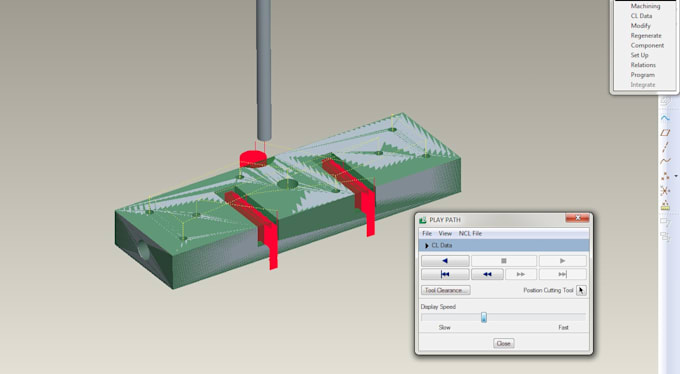680x374 pixels.
Task: Select the datum point tool icon
Action: (665, 176)
